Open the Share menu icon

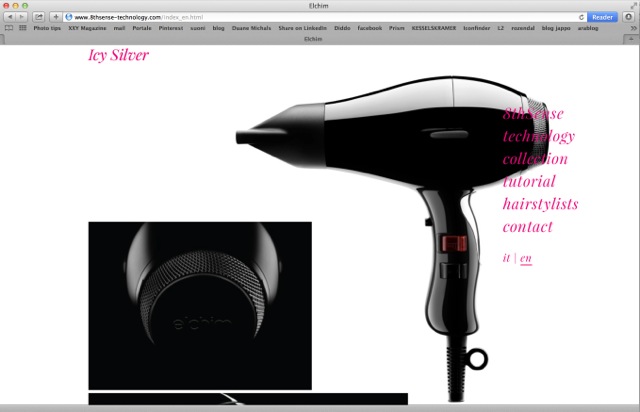tap(38, 17)
